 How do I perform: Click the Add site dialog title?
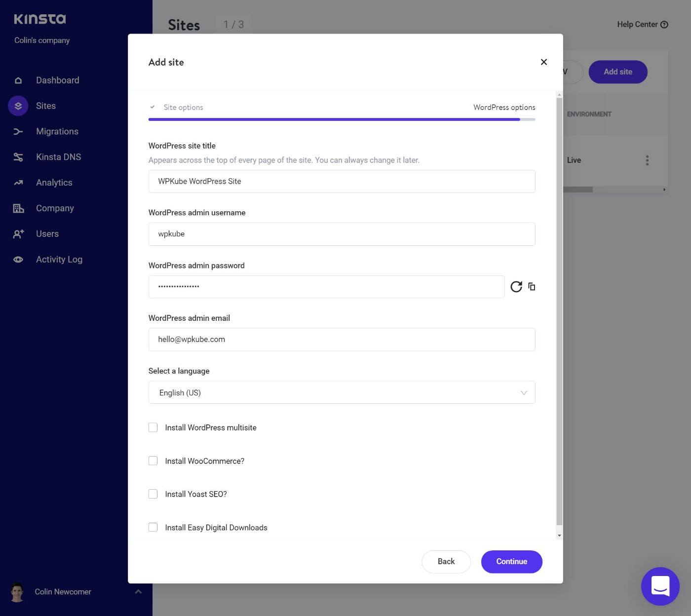coord(166,62)
